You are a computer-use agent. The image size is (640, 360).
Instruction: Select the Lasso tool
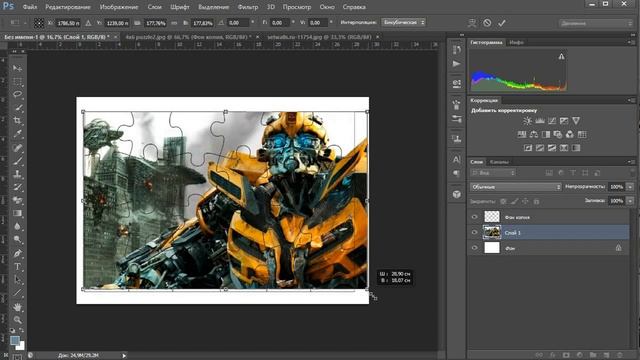pyautogui.click(x=18, y=94)
